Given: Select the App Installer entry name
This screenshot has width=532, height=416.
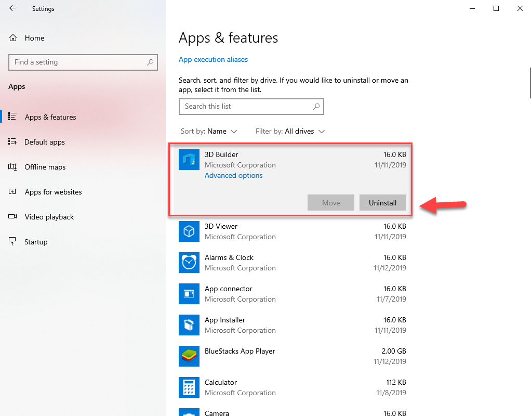Looking at the screenshot, I should click(x=224, y=320).
